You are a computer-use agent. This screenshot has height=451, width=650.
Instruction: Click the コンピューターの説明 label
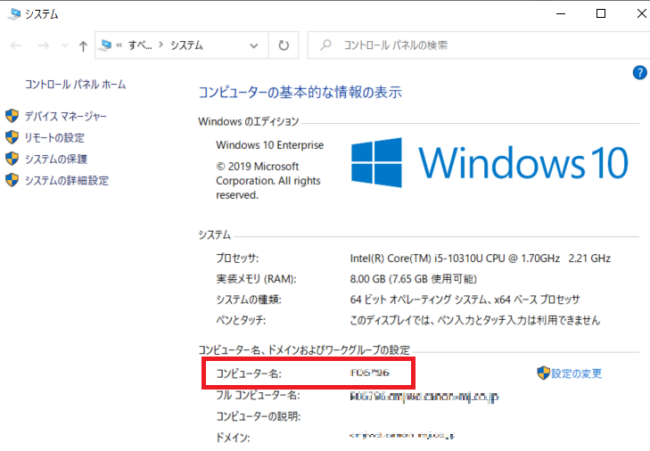pos(258,416)
